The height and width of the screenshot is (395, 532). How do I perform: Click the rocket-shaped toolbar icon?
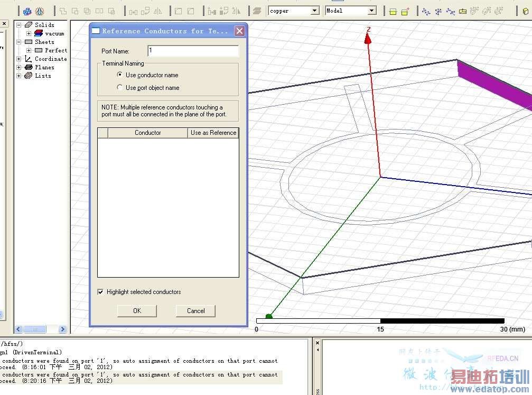pos(39,11)
